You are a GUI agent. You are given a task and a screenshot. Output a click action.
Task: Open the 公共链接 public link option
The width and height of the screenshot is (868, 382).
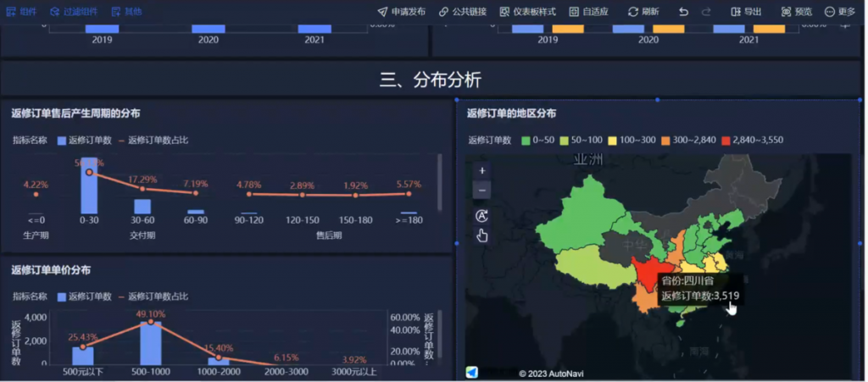462,12
